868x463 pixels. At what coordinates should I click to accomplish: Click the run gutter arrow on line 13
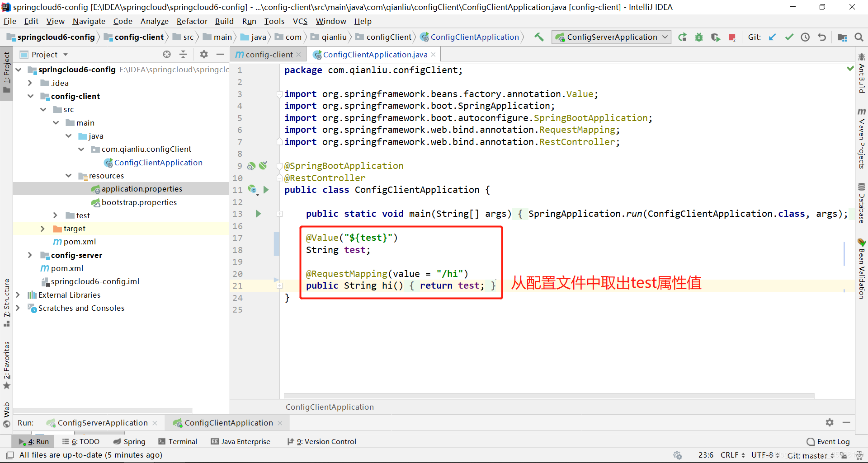[x=258, y=214]
